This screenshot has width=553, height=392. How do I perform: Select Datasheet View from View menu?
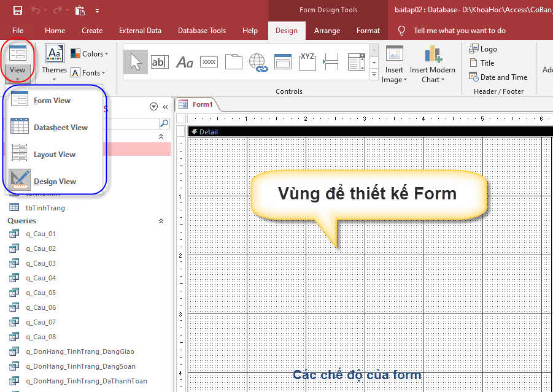[x=54, y=127]
